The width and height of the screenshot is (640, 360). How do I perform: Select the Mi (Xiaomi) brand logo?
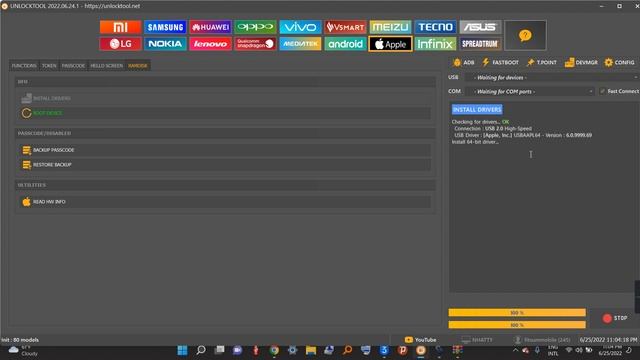(x=120, y=27)
